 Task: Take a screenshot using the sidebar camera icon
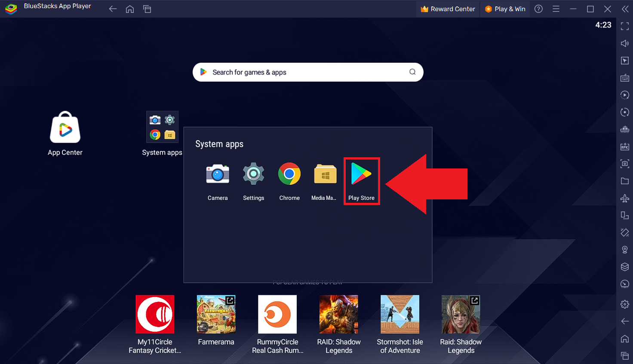624,164
